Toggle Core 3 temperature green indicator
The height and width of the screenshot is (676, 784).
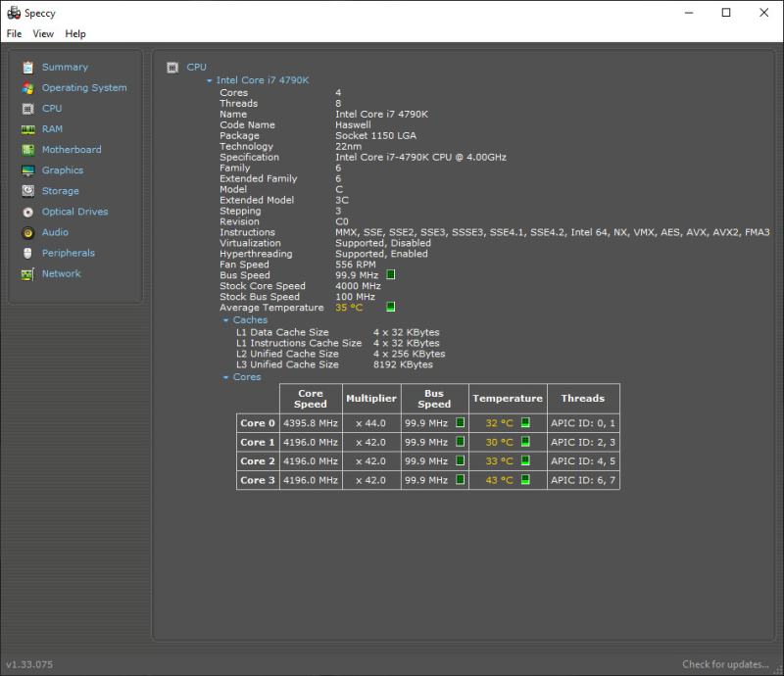pyautogui.click(x=525, y=480)
